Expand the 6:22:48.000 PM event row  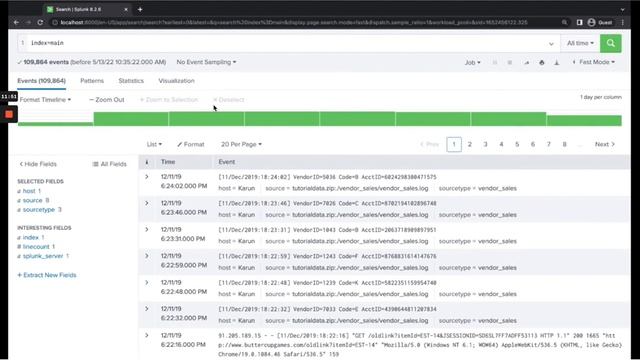pyautogui.click(x=147, y=282)
